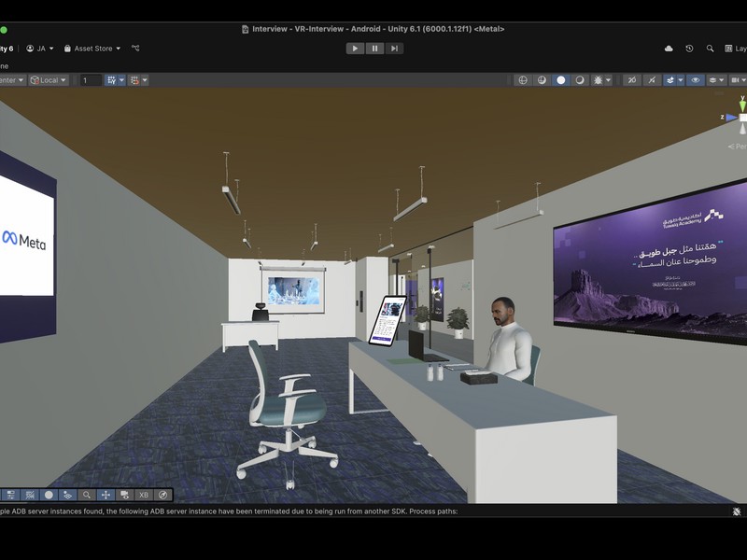Open the debug draw mode bug icon

(x=599, y=80)
